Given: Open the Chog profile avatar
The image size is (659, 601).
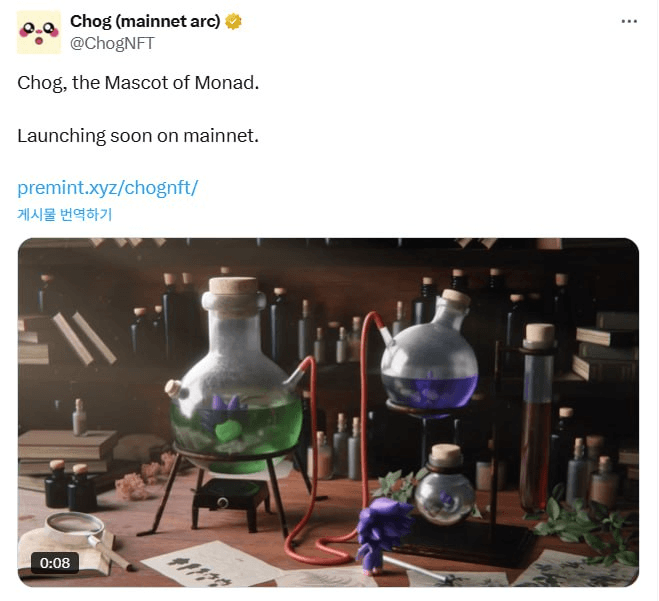Looking at the screenshot, I should click(39, 33).
